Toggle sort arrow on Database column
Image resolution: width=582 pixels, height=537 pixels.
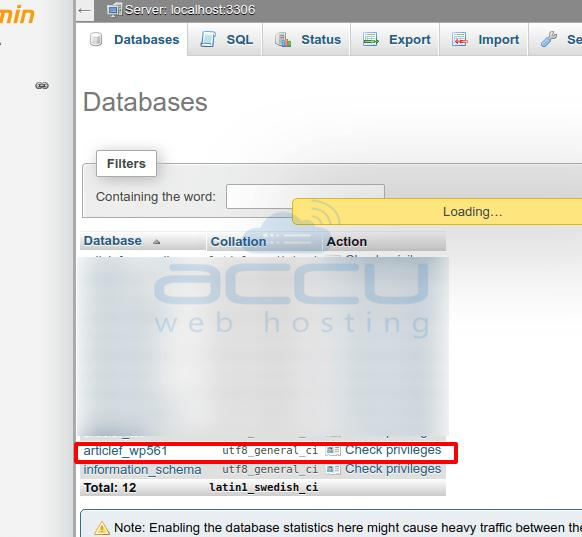click(x=157, y=242)
